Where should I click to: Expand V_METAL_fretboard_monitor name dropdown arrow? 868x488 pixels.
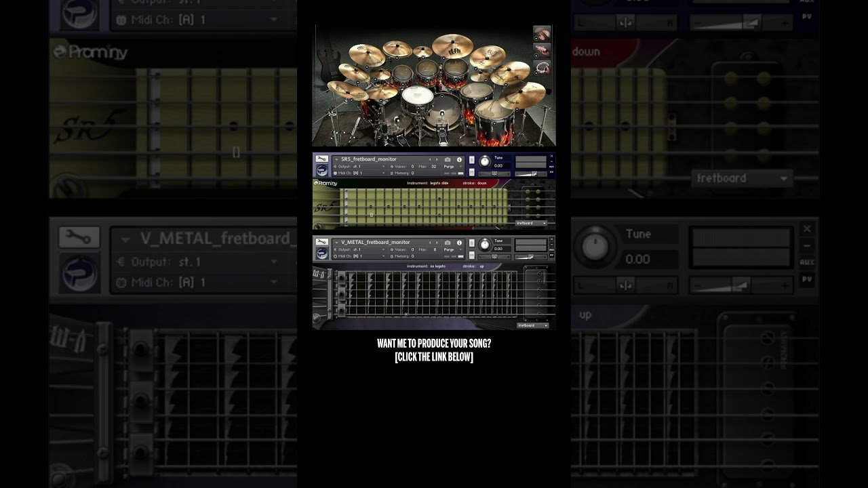[x=336, y=243]
